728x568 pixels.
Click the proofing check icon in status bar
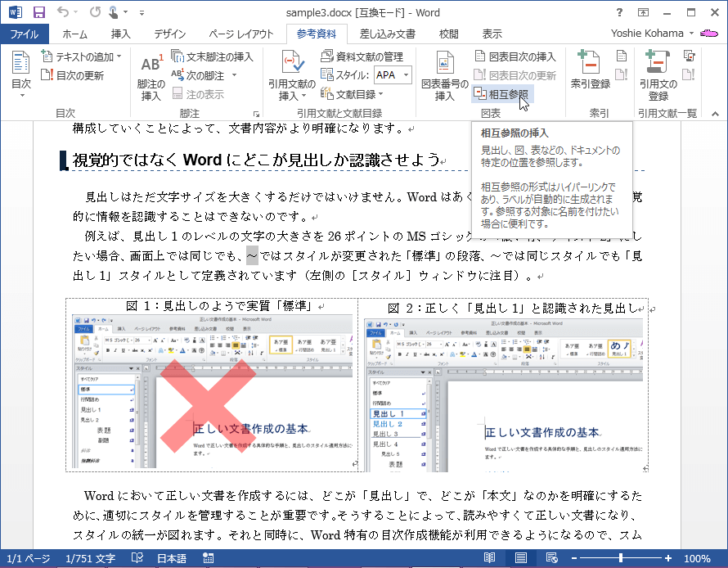point(137,558)
